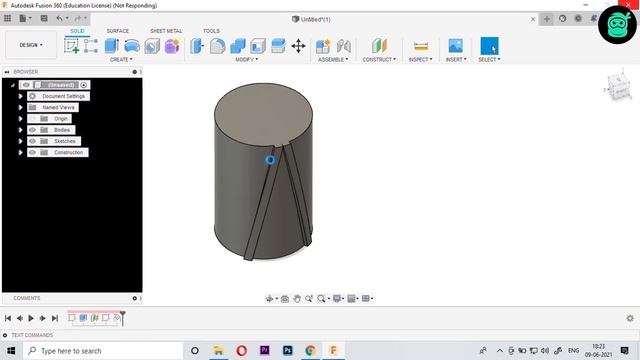Save the design with floppy icon
The width and height of the screenshot is (640, 360).
point(44,18)
